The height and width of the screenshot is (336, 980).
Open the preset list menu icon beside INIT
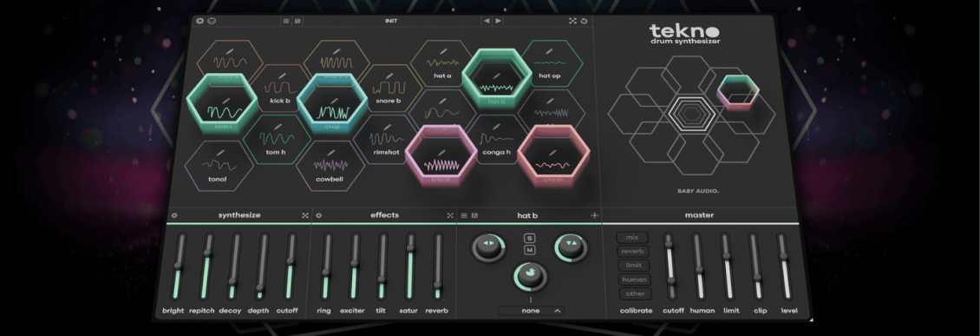(286, 21)
